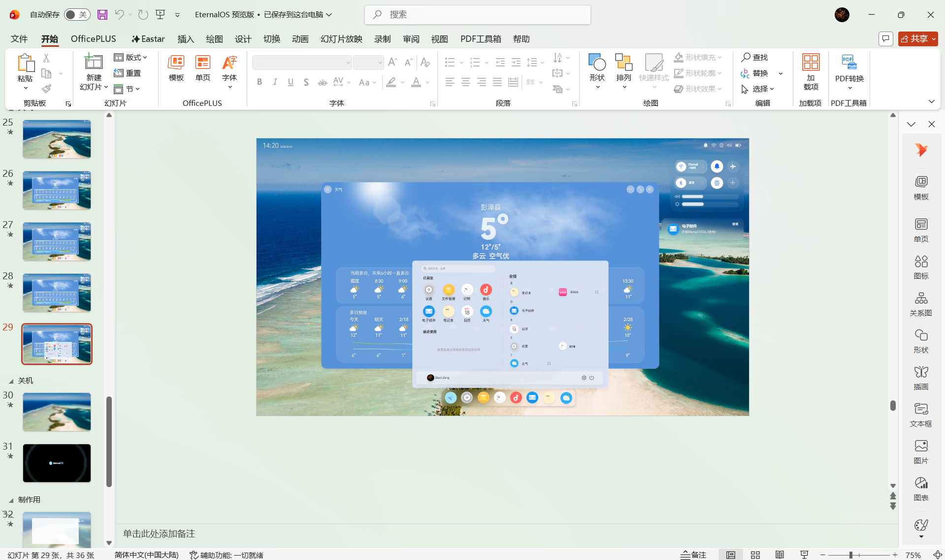The height and width of the screenshot is (560, 945).
Task: Click the 查找 find button
Action: coord(754,58)
